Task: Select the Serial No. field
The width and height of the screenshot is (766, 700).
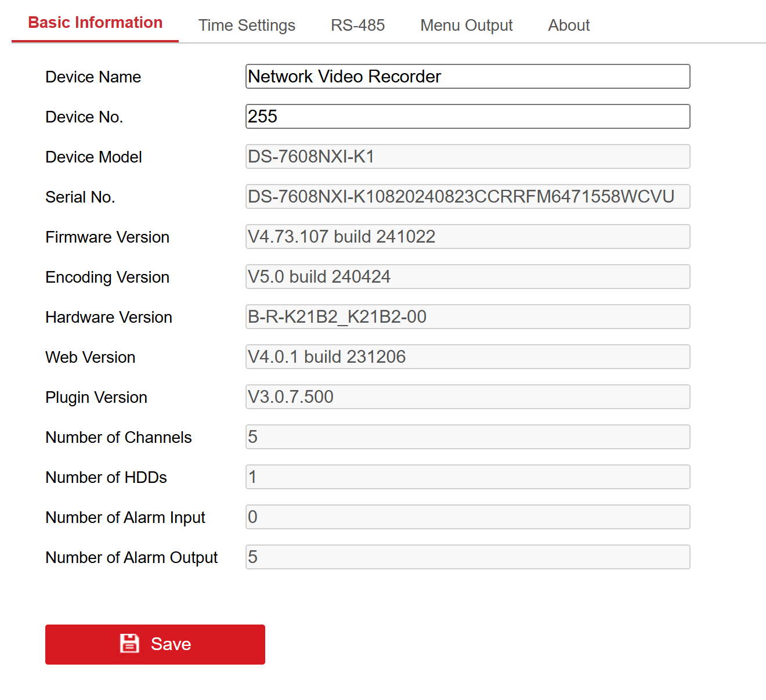Action: tap(467, 197)
